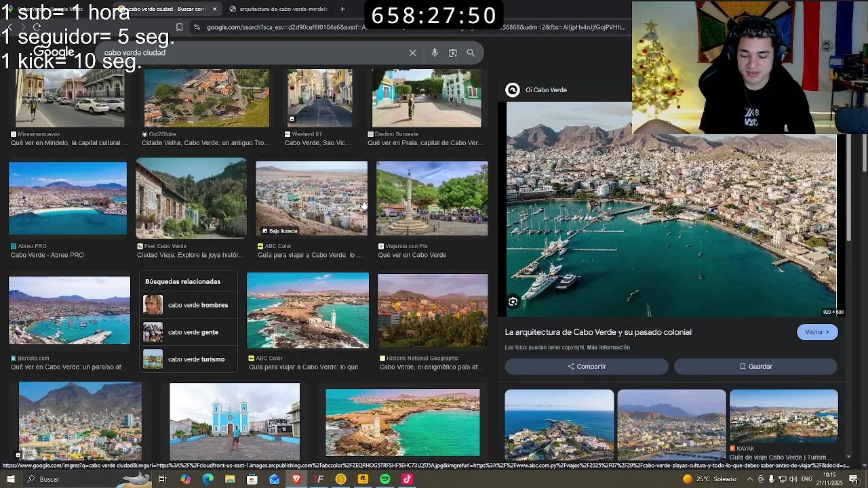Viewport: 868px width, 488px height.
Task: Open the Feel Cabo Verde stone house thumbnail
Action: (191, 198)
